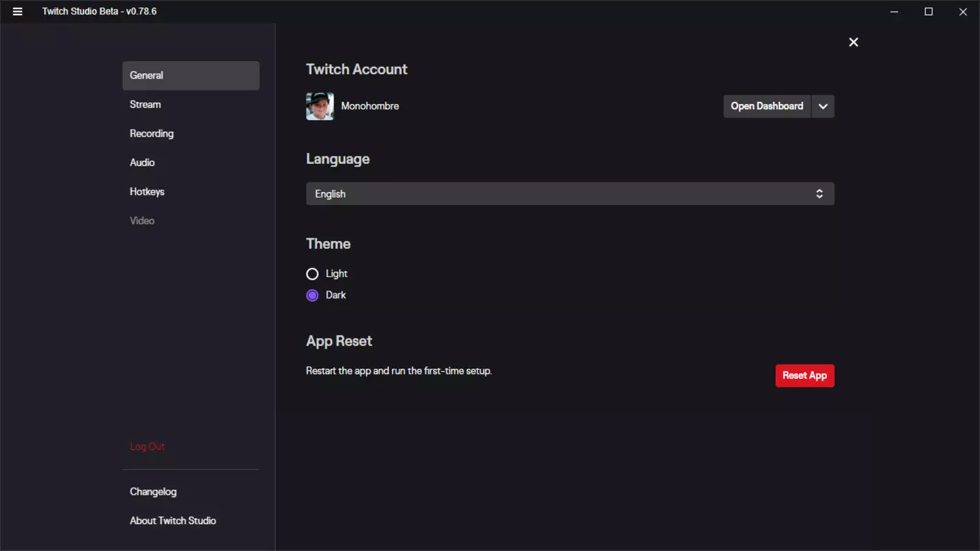Click the red Reset App button
The height and width of the screenshot is (551, 980).
pos(804,375)
